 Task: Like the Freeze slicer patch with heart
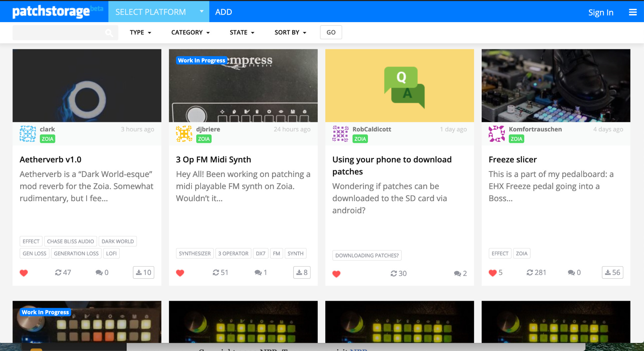click(x=492, y=273)
